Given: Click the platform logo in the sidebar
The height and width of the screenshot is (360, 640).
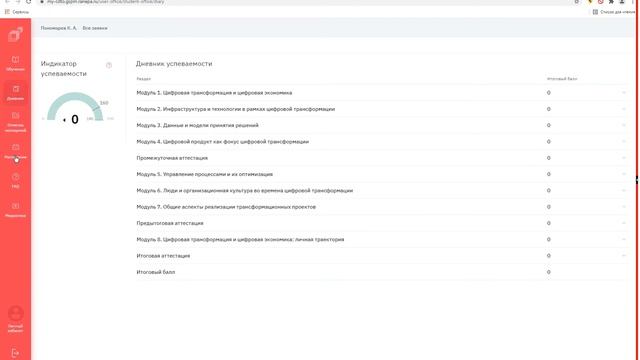Looking at the screenshot, I should (x=16, y=34).
